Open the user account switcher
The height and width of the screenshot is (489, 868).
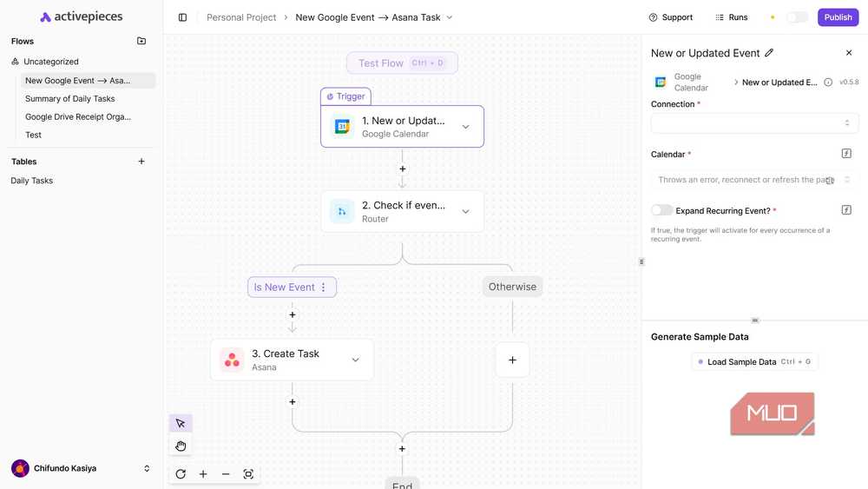[147, 468]
